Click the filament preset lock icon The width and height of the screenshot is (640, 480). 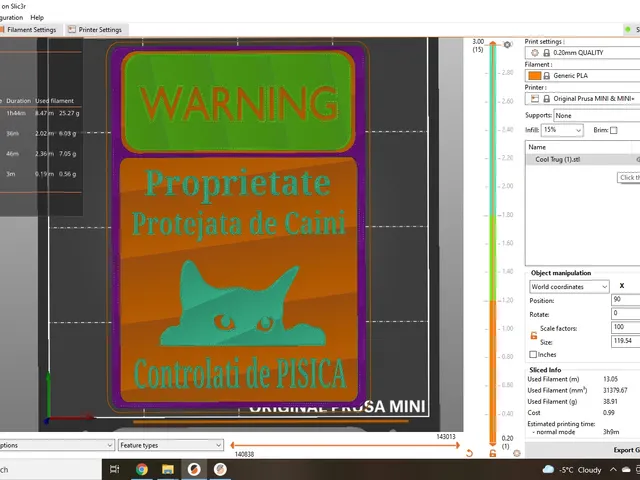coord(546,76)
